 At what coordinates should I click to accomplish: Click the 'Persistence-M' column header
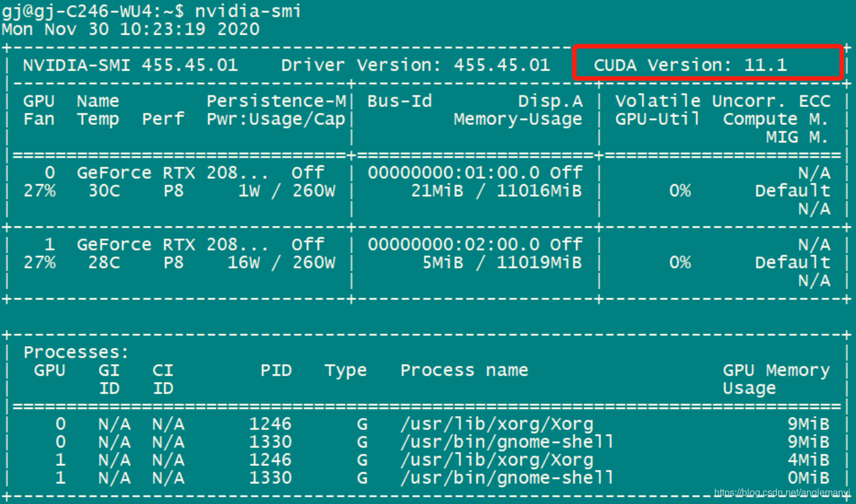pyautogui.click(x=276, y=100)
